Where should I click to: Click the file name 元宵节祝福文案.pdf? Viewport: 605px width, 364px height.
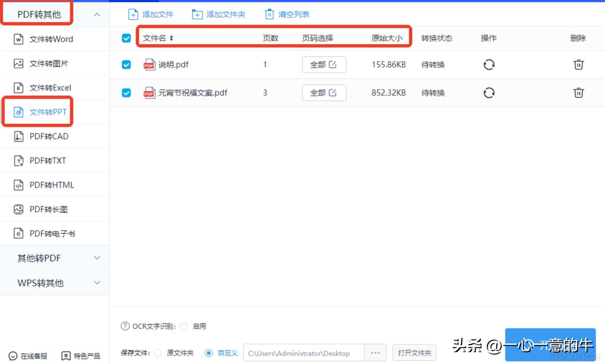pyautogui.click(x=193, y=93)
